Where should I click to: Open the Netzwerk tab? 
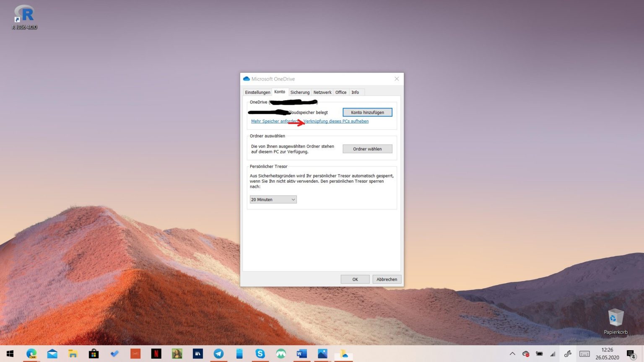coord(322,92)
